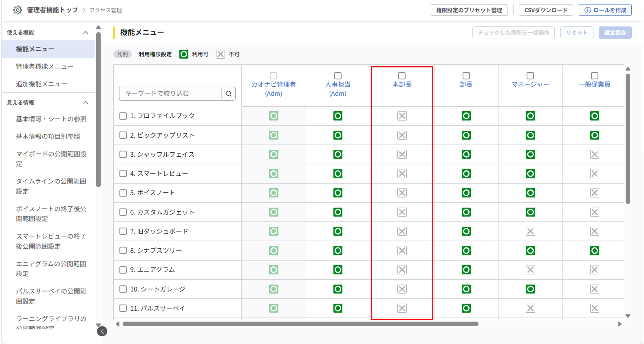Check the row box for 4. スマートレビュー
Screen dimensions: 644x344
pos(123,174)
